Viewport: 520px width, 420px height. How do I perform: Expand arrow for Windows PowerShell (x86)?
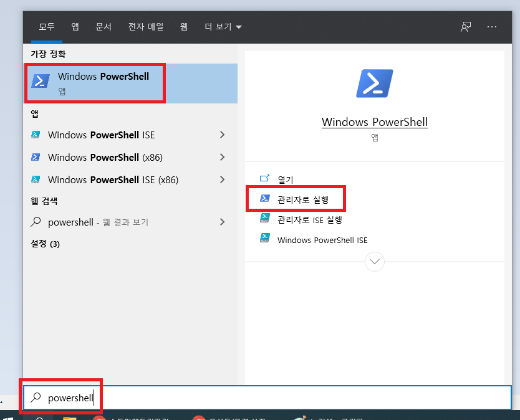pos(222,157)
